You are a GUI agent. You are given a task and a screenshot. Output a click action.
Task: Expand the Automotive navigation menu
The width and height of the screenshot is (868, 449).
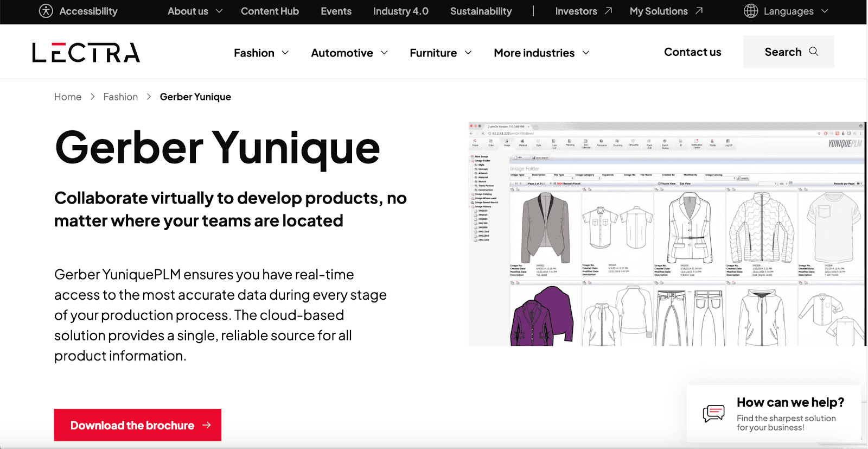pyautogui.click(x=349, y=53)
